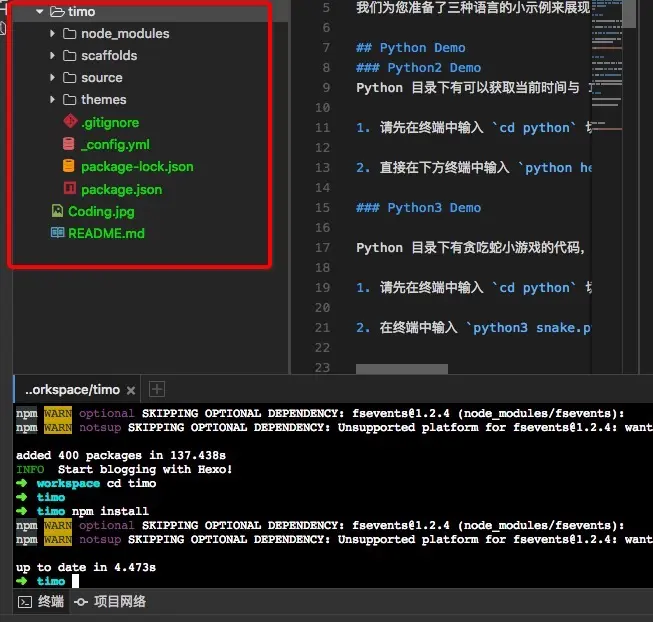Viewport: 653px width, 622px height.
Task: Open README.md in the file tree
Action: 106,233
